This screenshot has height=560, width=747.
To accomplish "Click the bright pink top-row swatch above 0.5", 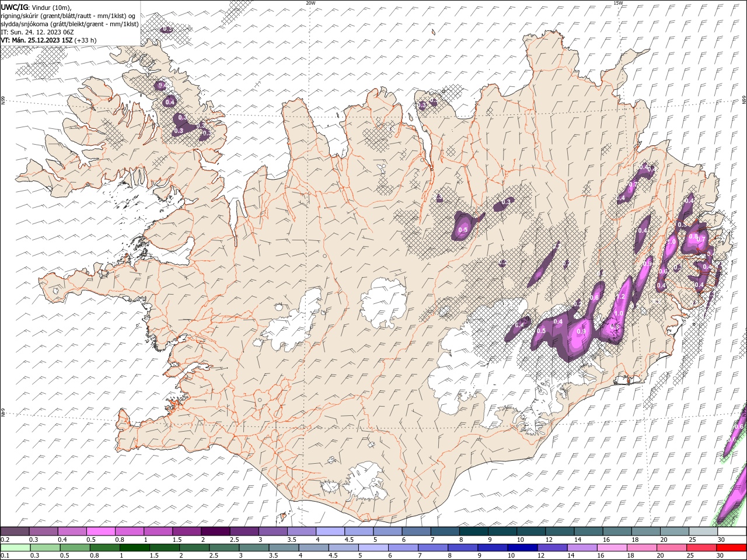I will click(101, 531).
